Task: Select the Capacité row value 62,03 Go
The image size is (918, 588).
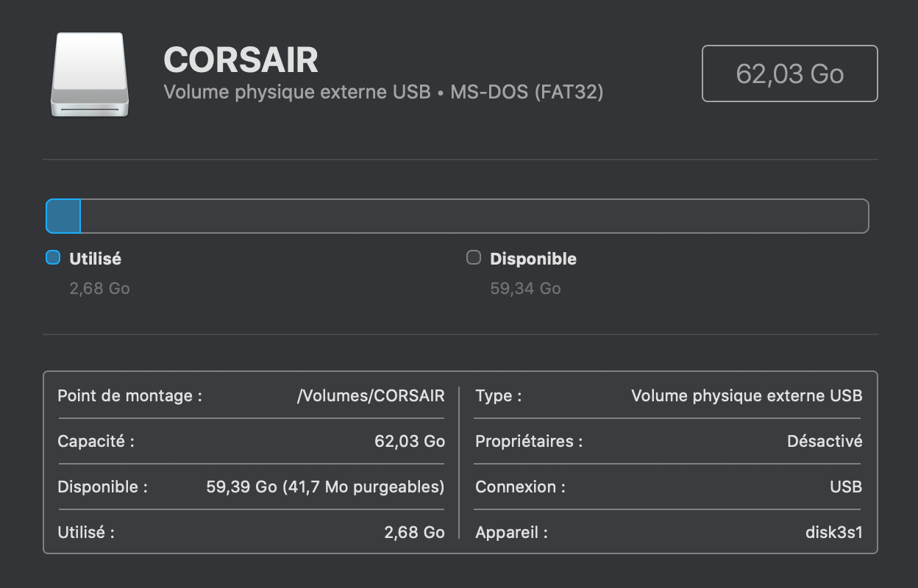Action: 410,441
